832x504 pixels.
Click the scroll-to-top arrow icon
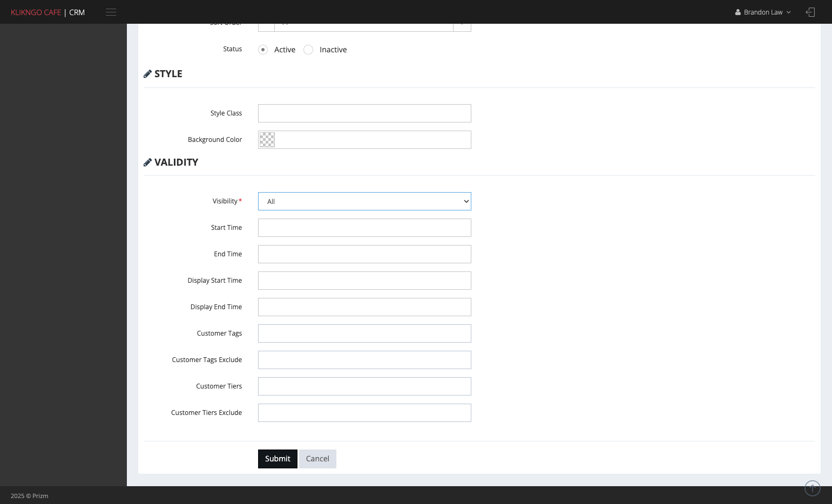point(812,488)
